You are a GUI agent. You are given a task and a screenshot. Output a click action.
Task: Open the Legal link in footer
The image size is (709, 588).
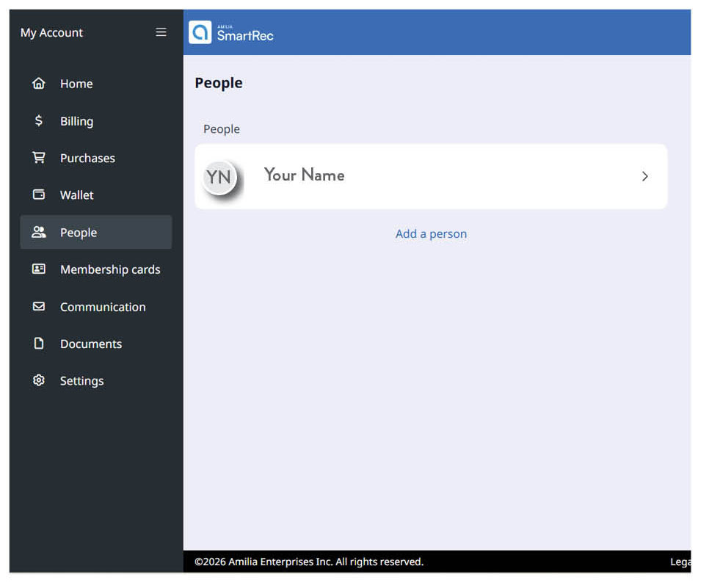pos(680,562)
